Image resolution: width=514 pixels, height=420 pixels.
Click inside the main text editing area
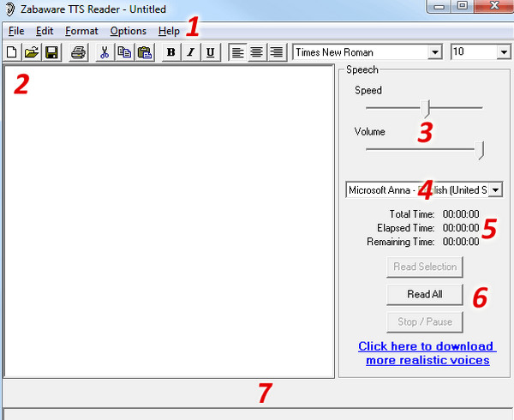(x=169, y=221)
